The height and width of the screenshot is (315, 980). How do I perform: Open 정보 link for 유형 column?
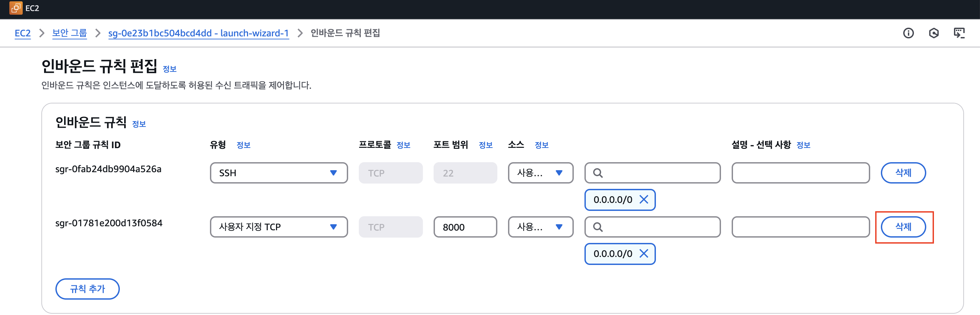(x=243, y=145)
